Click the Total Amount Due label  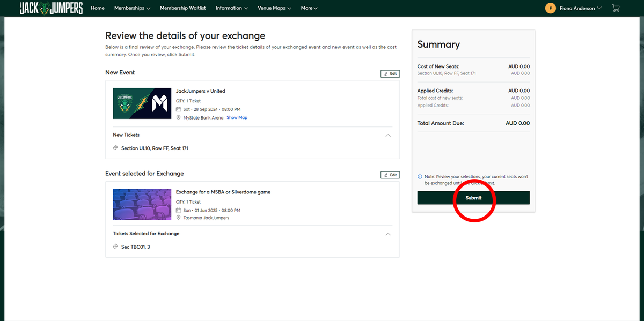click(x=441, y=123)
